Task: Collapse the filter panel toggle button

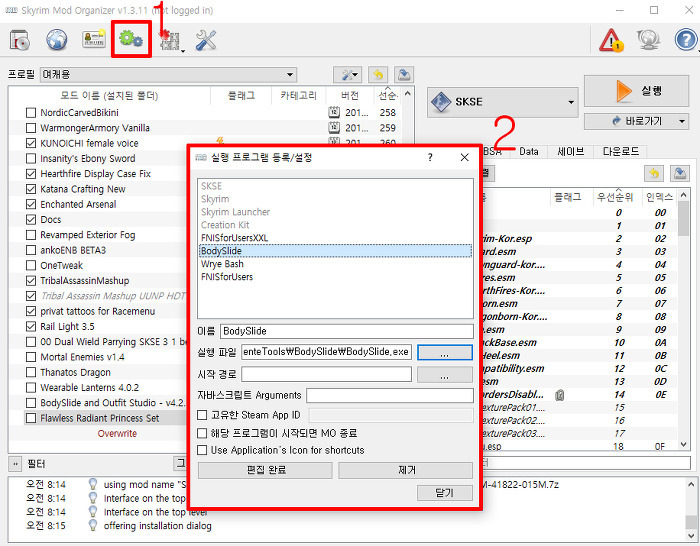Action: click(x=15, y=464)
